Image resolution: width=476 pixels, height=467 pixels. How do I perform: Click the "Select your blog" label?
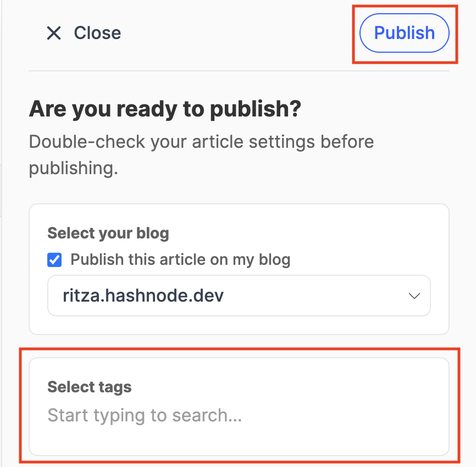[x=108, y=233]
